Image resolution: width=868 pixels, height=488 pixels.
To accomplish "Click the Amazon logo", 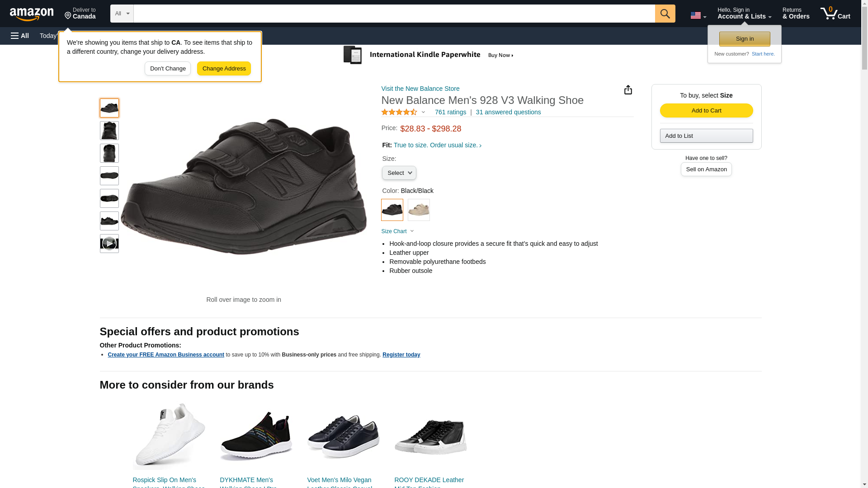I will click(32, 14).
